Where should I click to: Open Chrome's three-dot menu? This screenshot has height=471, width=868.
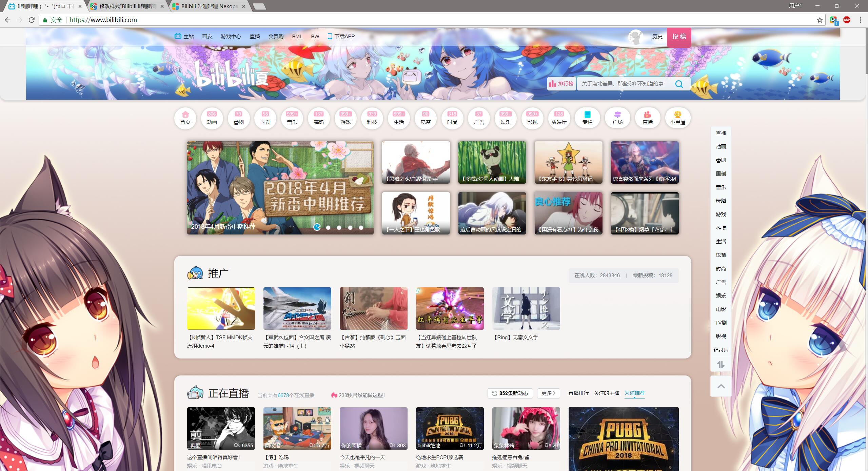click(x=861, y=20)
